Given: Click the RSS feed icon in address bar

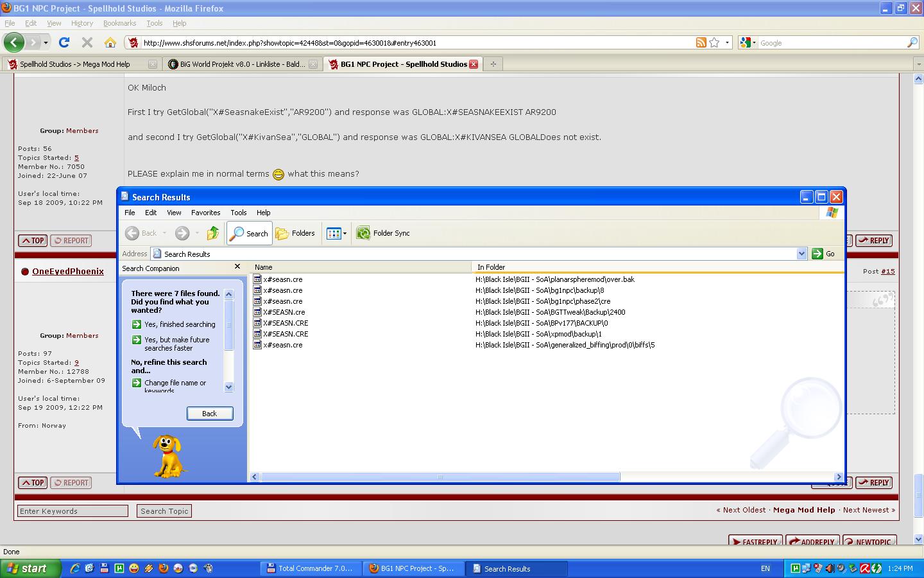Looking at the screenshot, I should coord(701,42).
